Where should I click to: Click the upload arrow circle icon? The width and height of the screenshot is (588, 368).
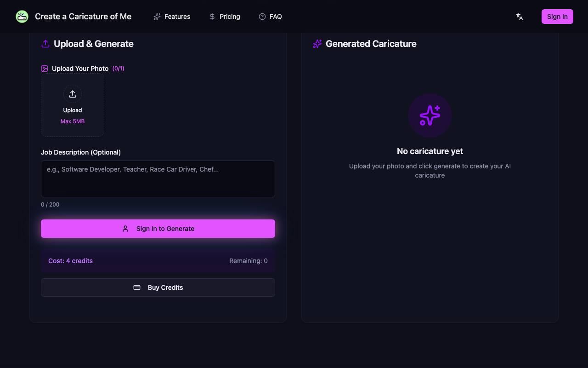pos(73,94)
